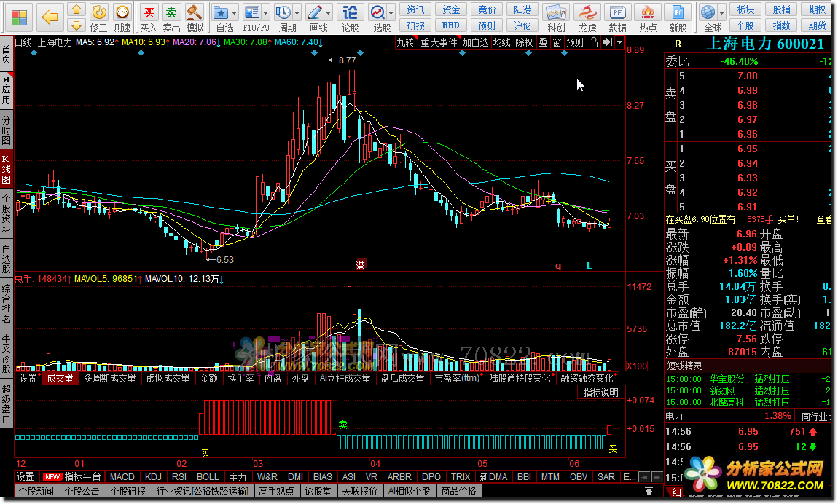838x504 pixels.
Task: Select the MACD indicator tab
Action: 122,477
